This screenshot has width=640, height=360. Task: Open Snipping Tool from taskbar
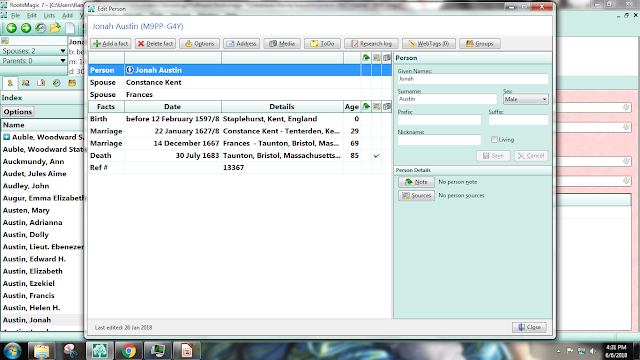(x=70, y=351)
